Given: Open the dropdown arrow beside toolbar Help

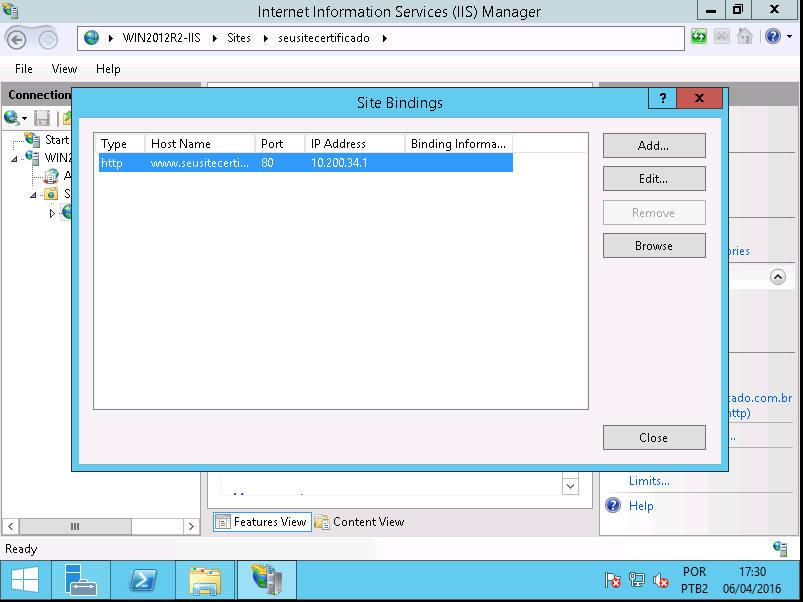Looking at the screenshot, I should 789,37.
